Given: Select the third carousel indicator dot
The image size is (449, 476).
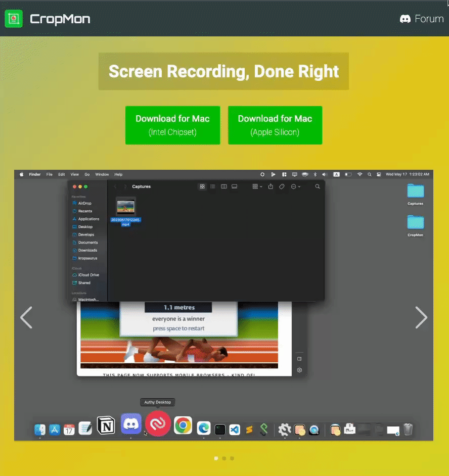Looking at the screenshot, I should pos(232,458).
